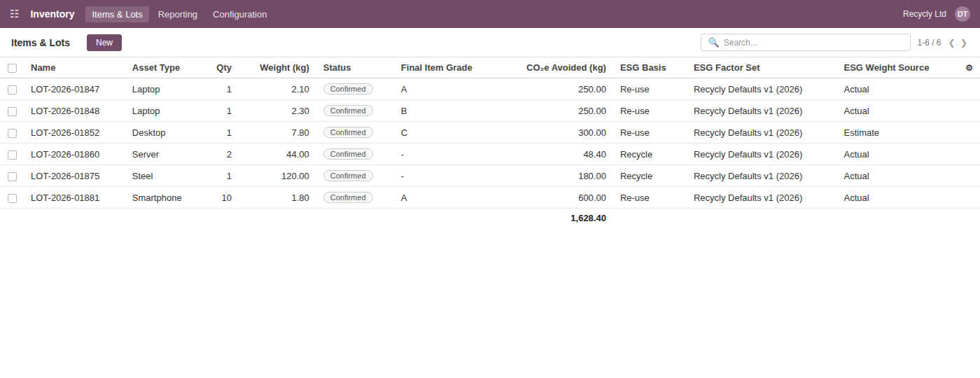Click the 1-6 / 6 pager counter
The image size is (980, 378).
[929, 43]
